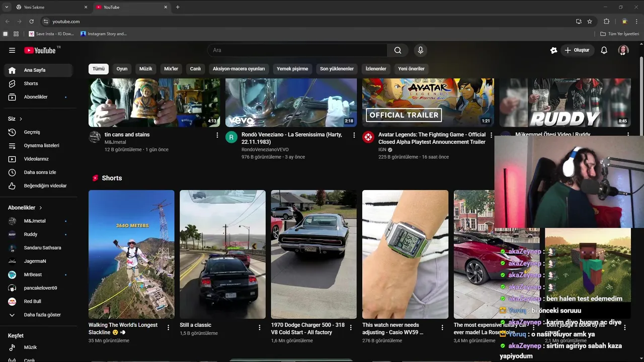Open Geçmiş history in the sidebar
The width and height of the screenshot is (644, 362).
[x=38, y=132]
